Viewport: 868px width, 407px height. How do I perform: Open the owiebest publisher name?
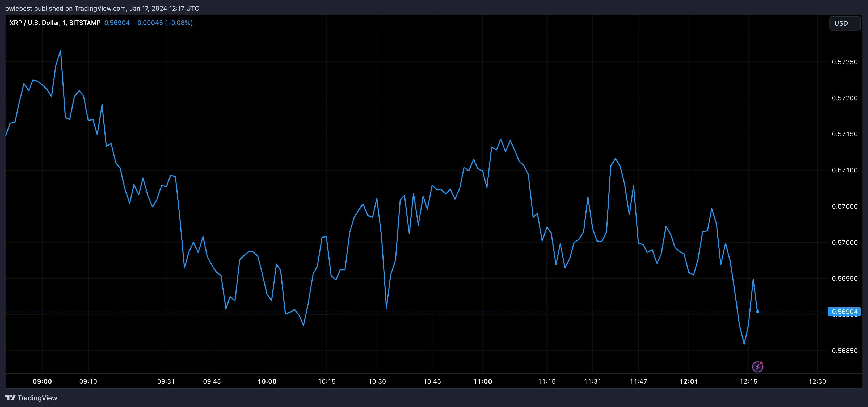pos(19,9)
